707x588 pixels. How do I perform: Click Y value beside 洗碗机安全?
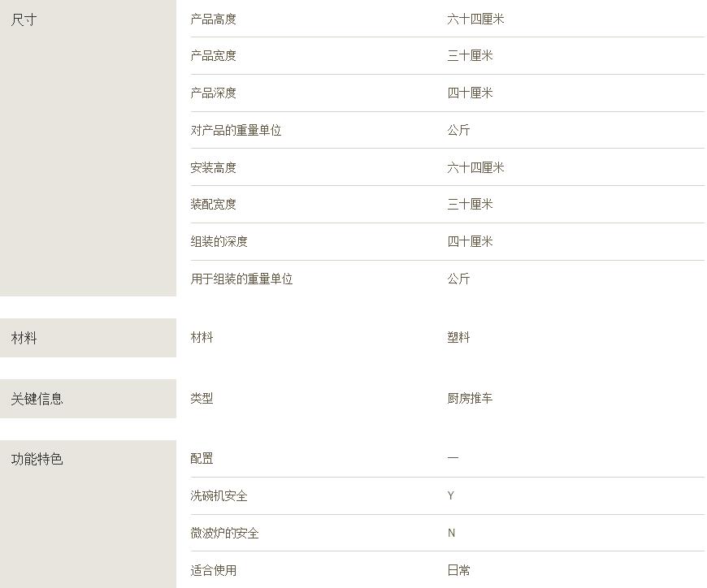click(x=451, y=496)
